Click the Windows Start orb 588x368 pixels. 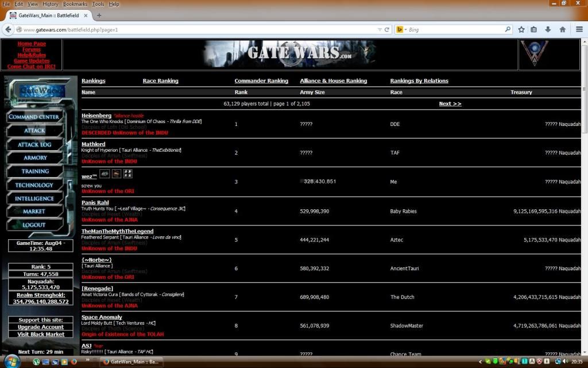12,361
